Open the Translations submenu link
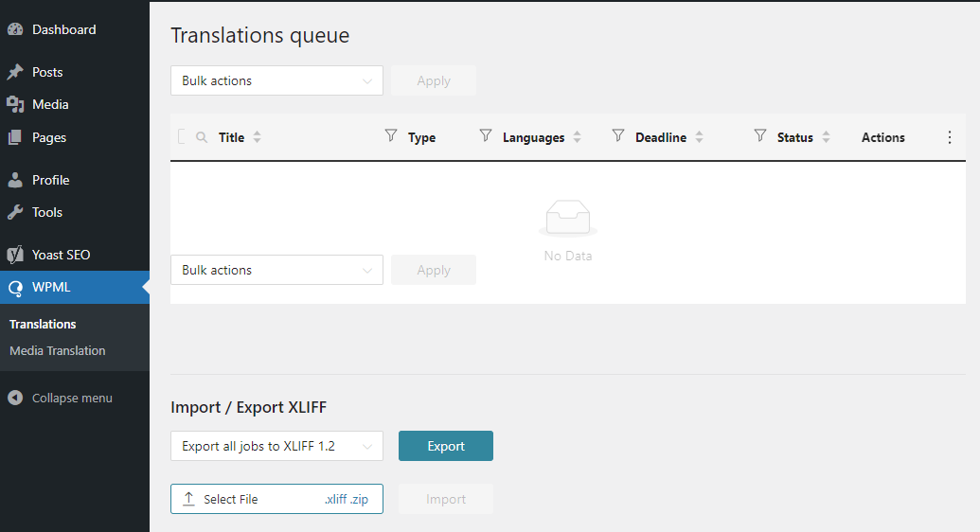The image size is (980, 532). pos(43,324)
